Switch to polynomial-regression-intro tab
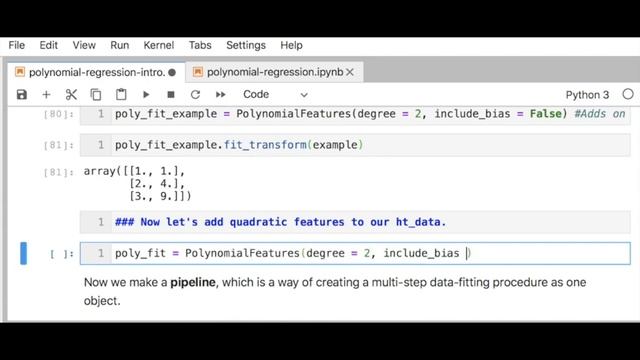This screenshot has height=360, width=640. pyautogui.click(x=96, y=72)
